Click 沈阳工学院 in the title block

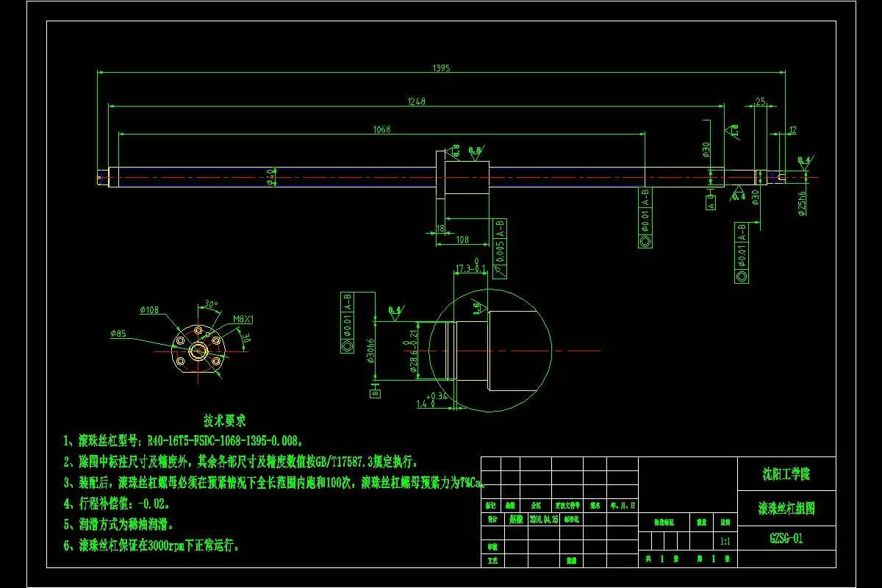[x=786, y=474]
